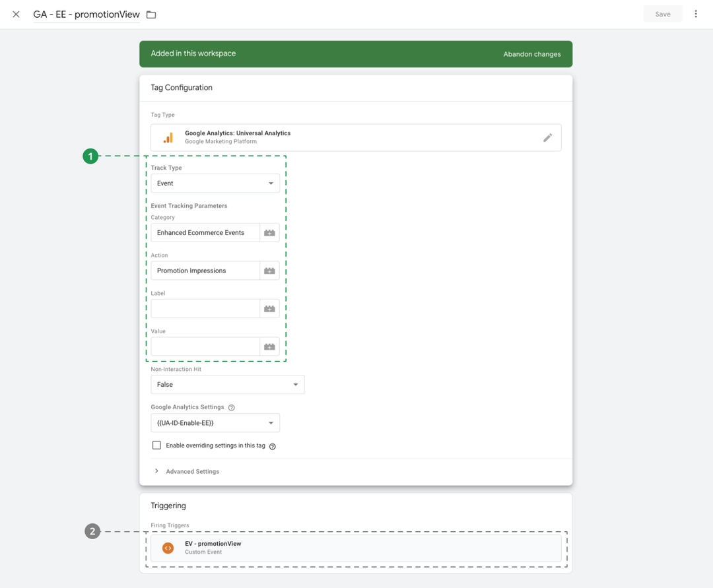Screen dimensions: 713x588
Task: Open the three-dot more options menu
Action: point(696,14)
